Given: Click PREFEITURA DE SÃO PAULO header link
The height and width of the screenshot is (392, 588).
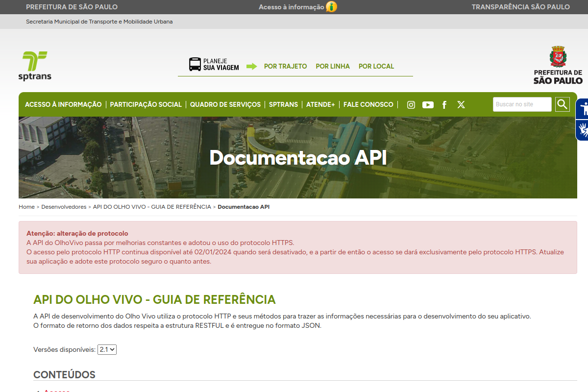Looking at the screenshot, I should click(72, 7).
